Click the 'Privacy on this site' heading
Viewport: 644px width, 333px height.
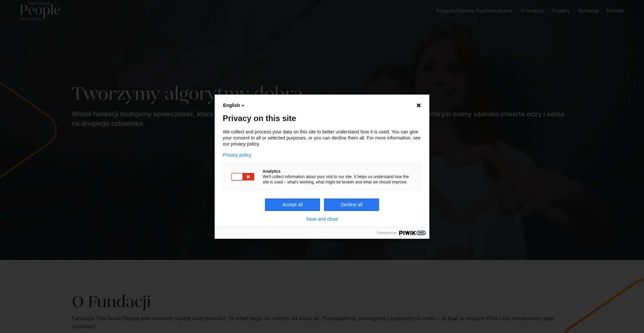coord(259,118)
